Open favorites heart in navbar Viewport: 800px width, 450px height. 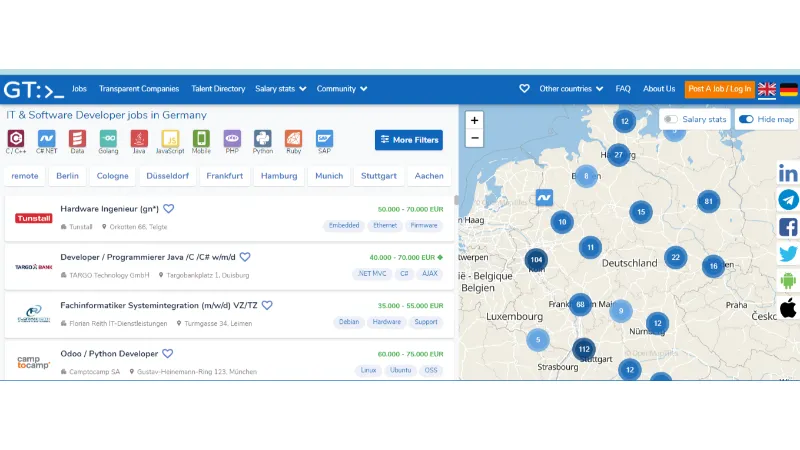pos(524,89)
